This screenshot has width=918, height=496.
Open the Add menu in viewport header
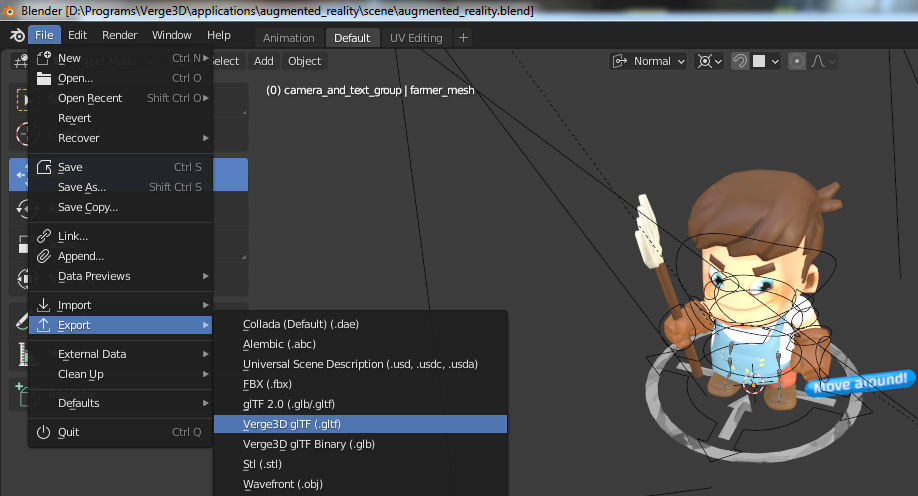tap(263, 61)
